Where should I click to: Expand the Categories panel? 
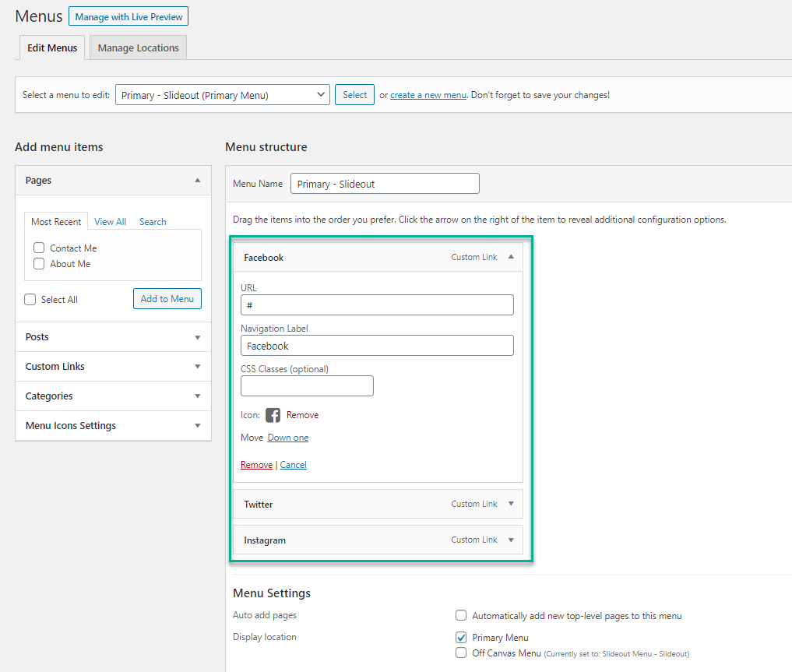click(198, 396)
